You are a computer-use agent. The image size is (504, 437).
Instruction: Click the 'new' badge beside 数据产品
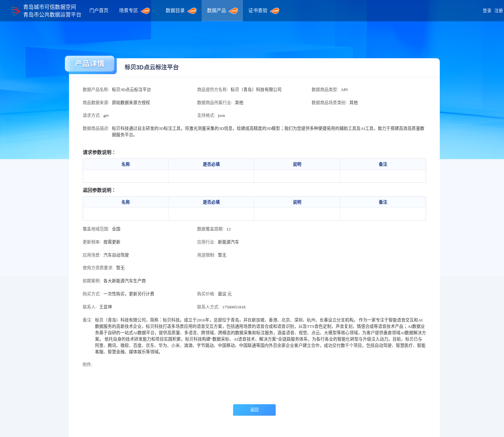tap(233, 11)
